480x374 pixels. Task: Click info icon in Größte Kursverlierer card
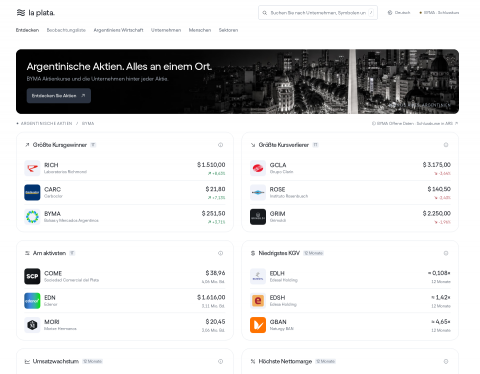[446, 145]
